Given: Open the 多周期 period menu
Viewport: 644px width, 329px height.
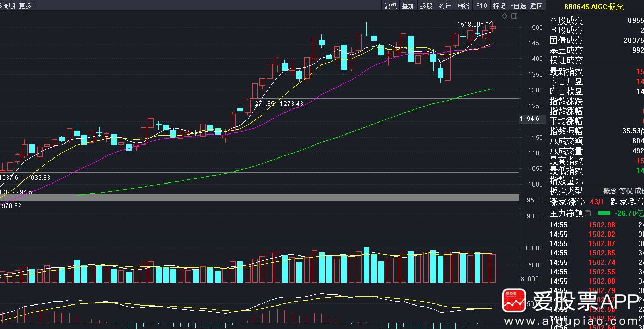Looking at the screenshot, I should (x=6, y=6).
